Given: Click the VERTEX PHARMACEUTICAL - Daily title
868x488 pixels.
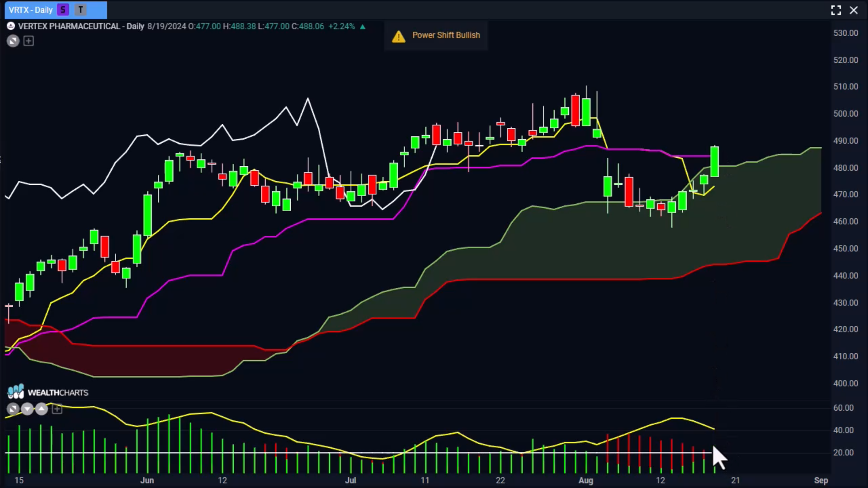Looking at the screenshot, I should tap(81, 26).
